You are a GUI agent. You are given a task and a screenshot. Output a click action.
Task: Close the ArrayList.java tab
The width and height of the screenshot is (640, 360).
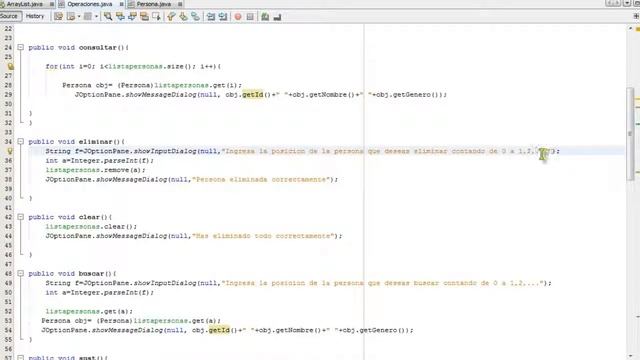pyautogui.click(x=52, y=4)
